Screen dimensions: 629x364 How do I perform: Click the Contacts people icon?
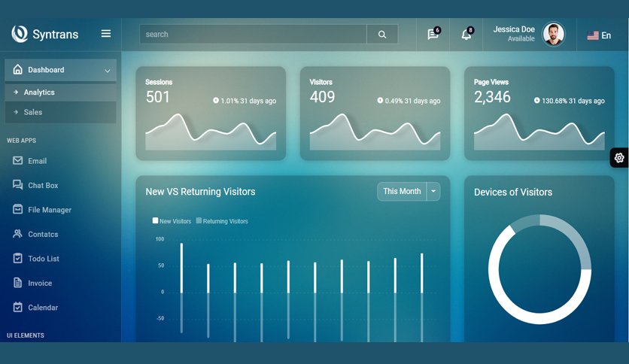pos(17,234)
